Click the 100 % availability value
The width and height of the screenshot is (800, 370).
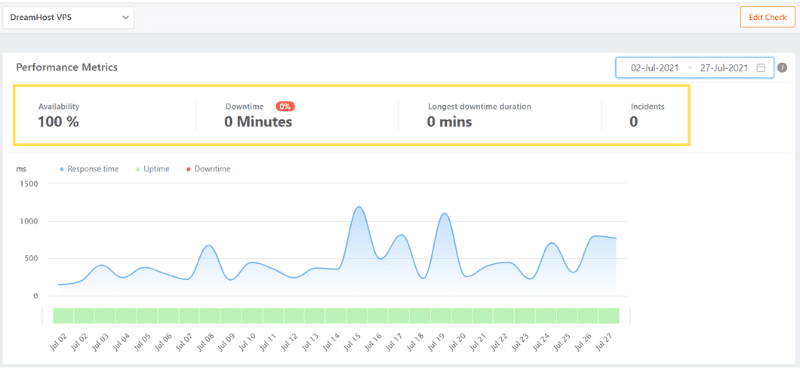(58, 122)
